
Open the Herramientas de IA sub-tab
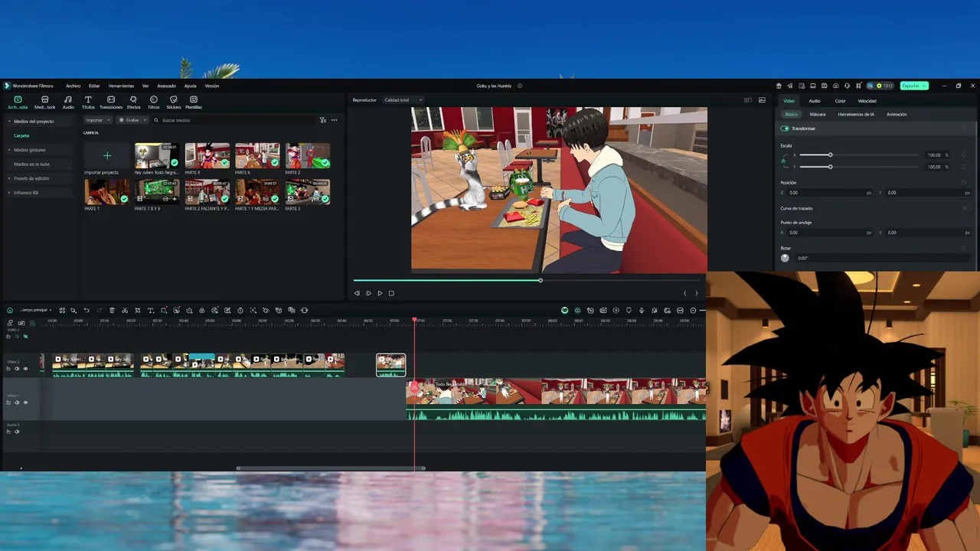(856, 114)
